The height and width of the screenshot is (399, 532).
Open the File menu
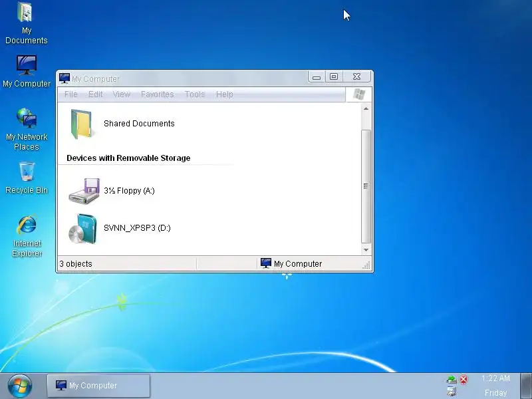(x=71, y=94)
